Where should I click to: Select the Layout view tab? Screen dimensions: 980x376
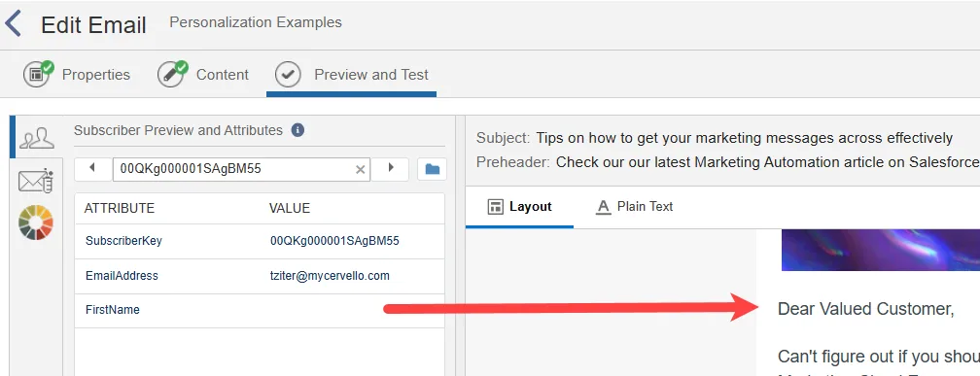click(519, 207)
